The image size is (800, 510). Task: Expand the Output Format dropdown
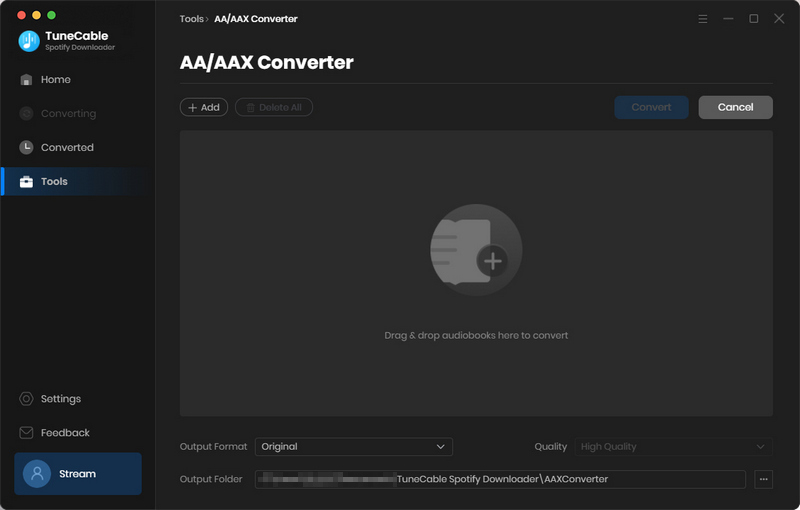(x=354, y=447)
